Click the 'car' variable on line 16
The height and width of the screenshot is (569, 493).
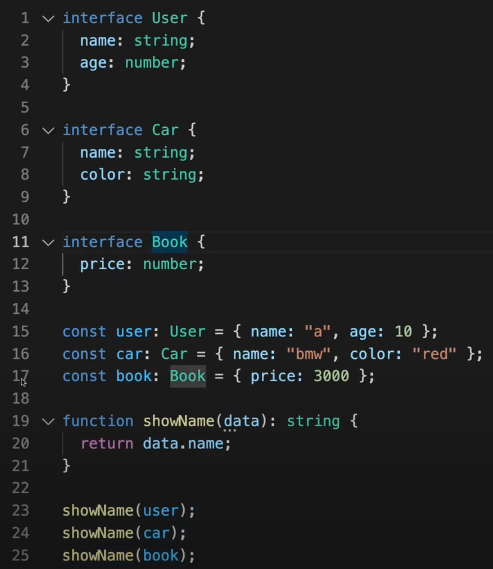[130, 354]
